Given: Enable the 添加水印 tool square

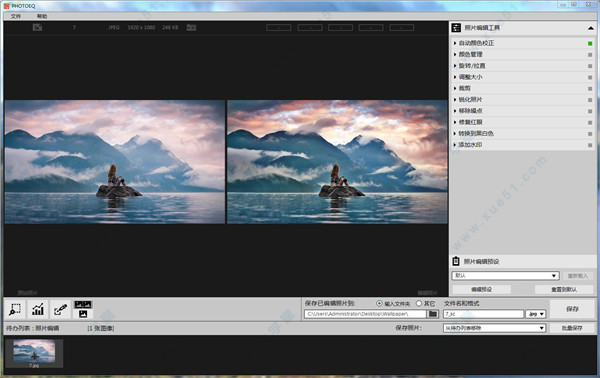Looking at the screenshot, I should pos(590,145).
